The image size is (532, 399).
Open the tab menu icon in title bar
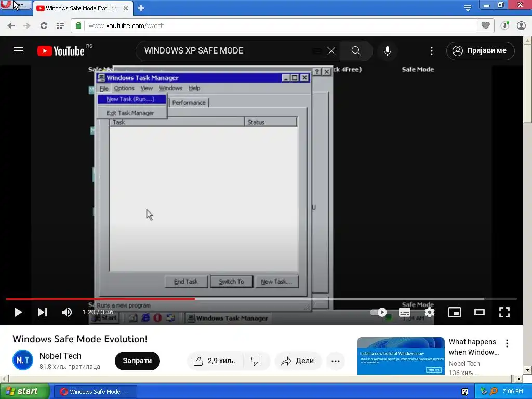click(468, 8)
